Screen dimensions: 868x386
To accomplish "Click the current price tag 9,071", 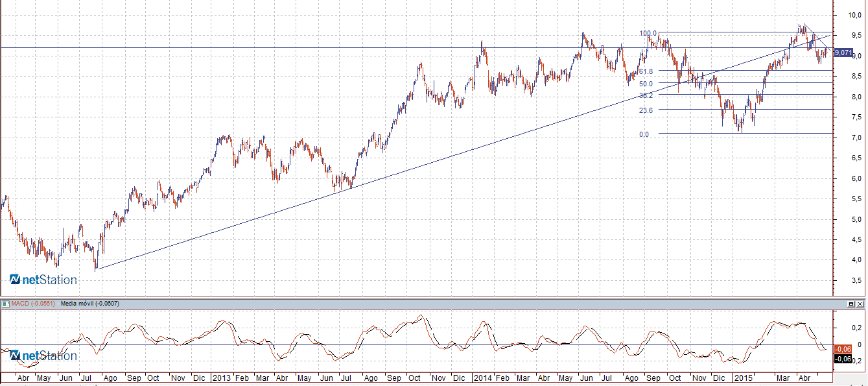I will (x=843, y=53).
